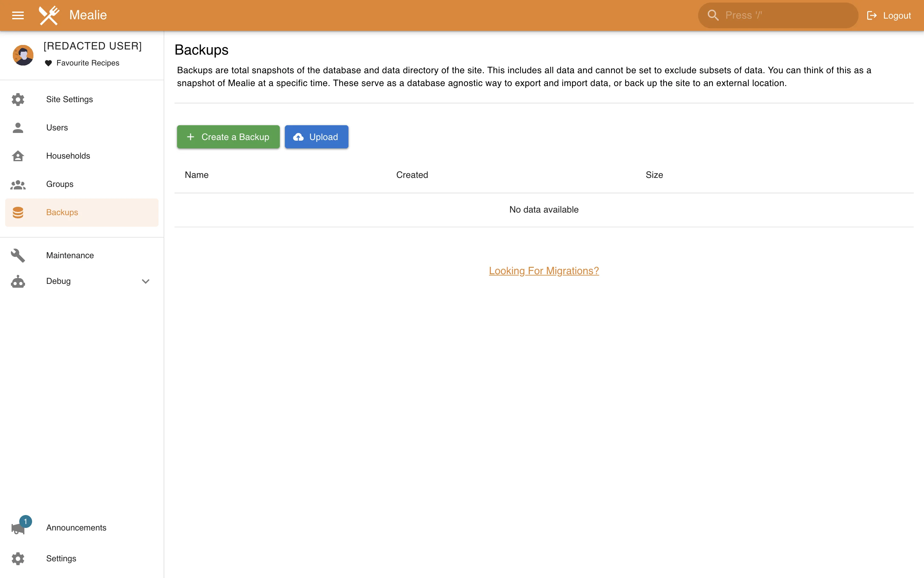Focus the Press '/' search field
The width and height of the screenshot is (924, 578).
pos(778,15)
